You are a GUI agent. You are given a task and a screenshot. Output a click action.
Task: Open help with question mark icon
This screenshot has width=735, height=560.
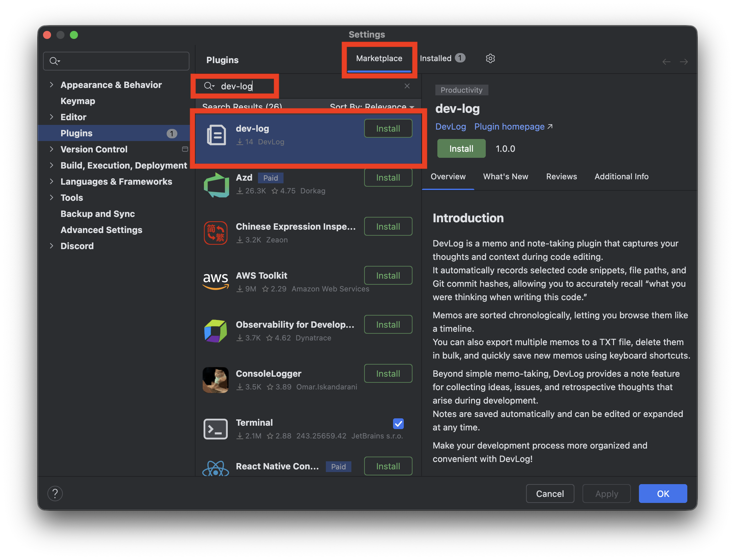(x=55, y=494)
